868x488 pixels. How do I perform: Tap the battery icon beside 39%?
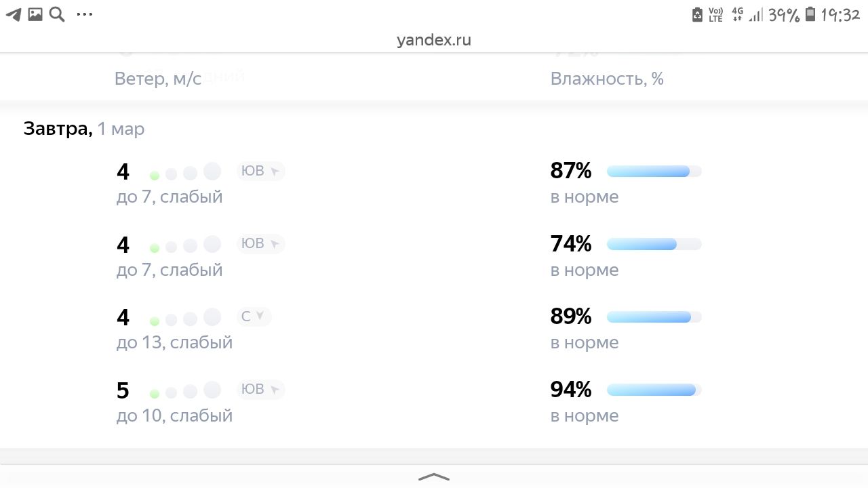click(x=810, y=15)
